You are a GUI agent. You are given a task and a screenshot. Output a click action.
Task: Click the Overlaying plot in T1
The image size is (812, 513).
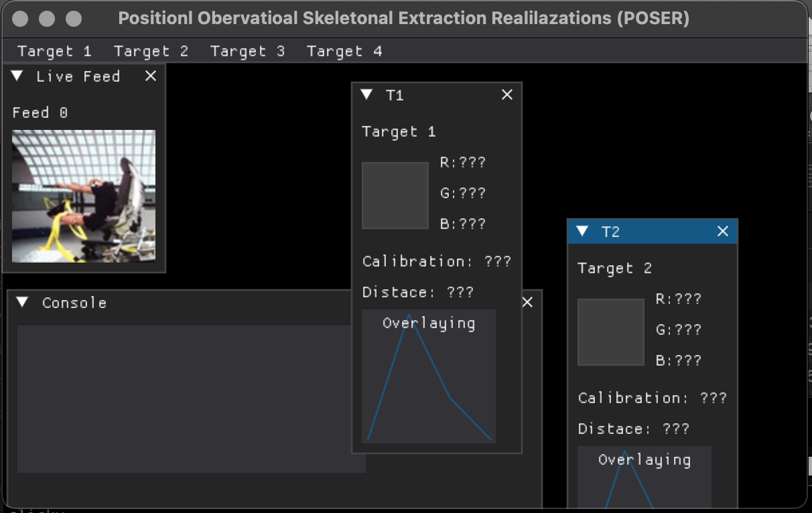point(429,382)
